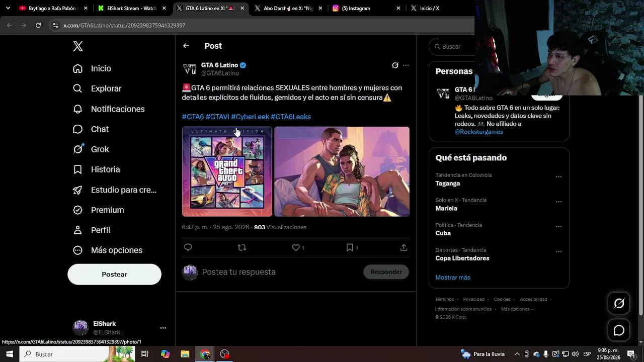Expand footer Más opciones link

point(517,309)
